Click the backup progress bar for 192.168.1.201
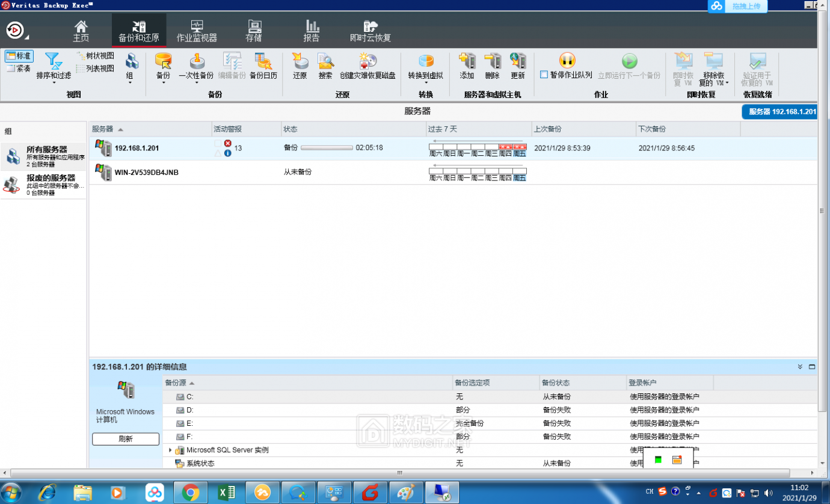This screenshot has height=504, width=830. (x=327, y=148)
